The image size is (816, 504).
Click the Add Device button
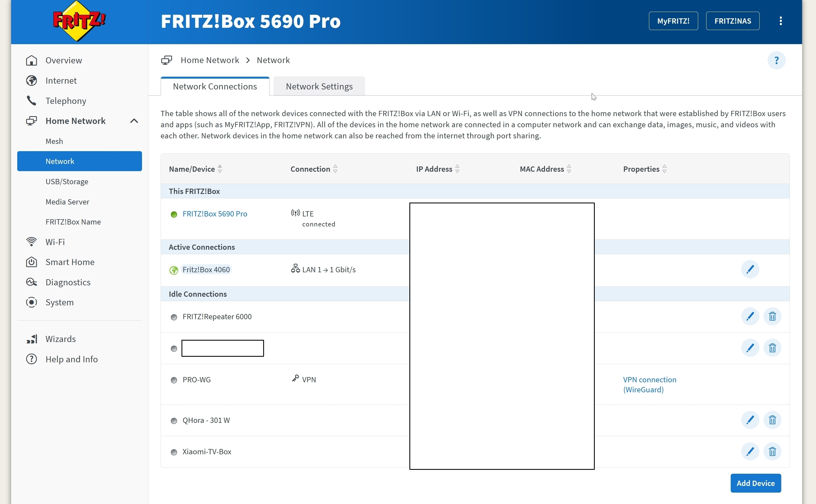tap(755, 483)
